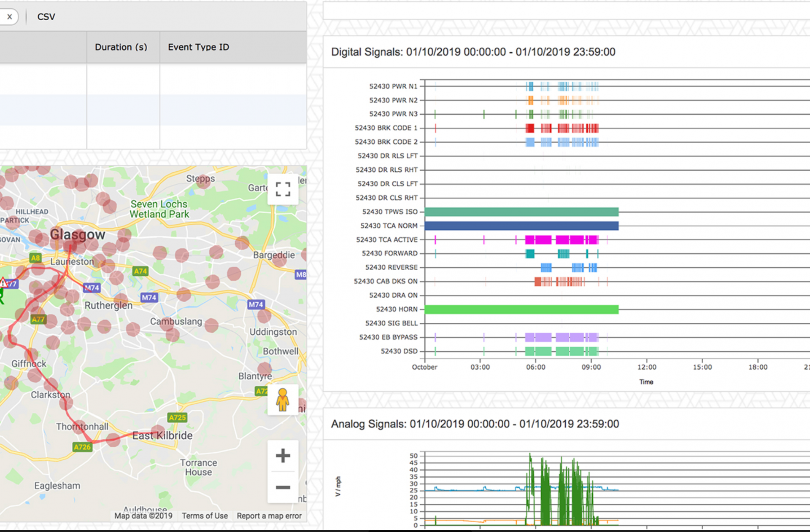
Task: Export data via CSV button
Action: [46, 17]
